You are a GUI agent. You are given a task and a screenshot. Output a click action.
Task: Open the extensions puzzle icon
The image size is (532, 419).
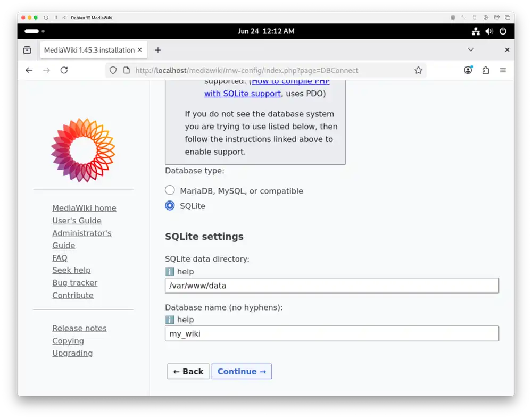coord(486,70)
